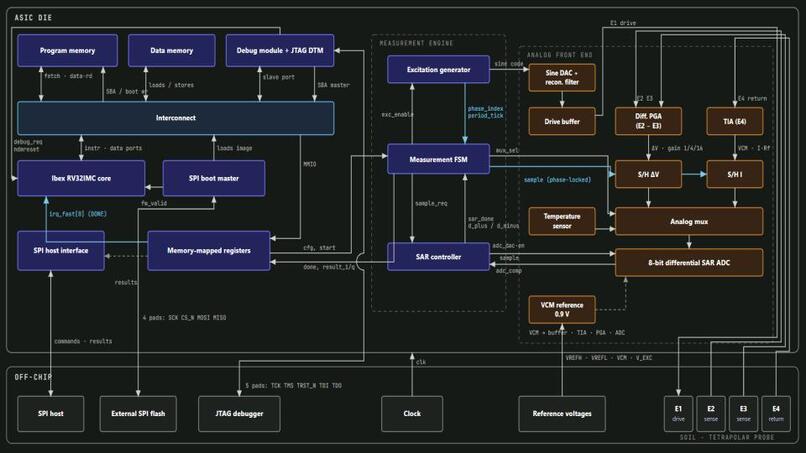
Task: Click the ASIC DIE region label
Action: 33,17
